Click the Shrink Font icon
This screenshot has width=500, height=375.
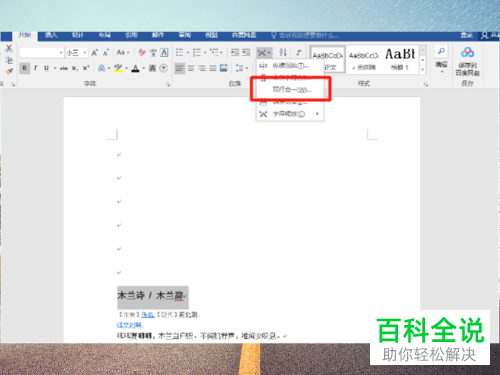tap(106, 53)
